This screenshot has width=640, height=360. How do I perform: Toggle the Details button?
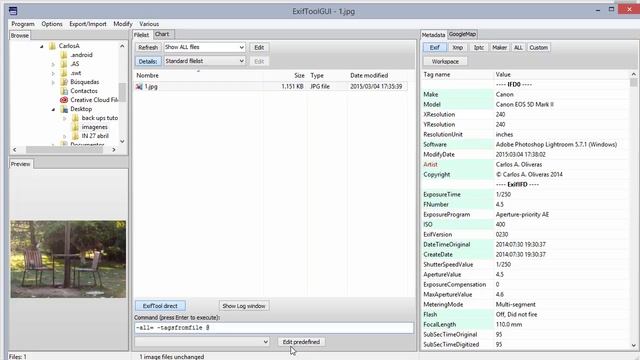pyautogui.click(x=148, y=61)
